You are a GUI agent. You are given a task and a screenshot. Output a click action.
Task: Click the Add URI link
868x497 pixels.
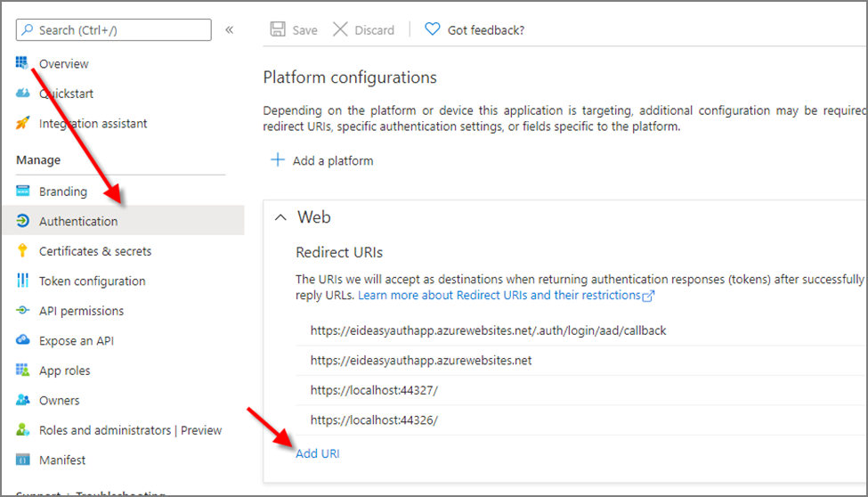click(x=318, y=453)
